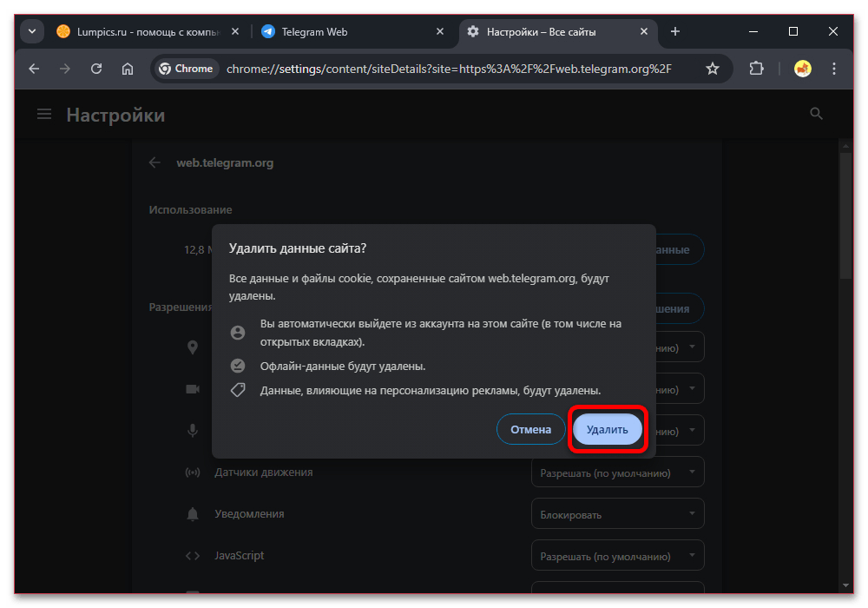868x608 pixels.
Task: Bookmark this page with star icon
Action: tap(713, 69)
